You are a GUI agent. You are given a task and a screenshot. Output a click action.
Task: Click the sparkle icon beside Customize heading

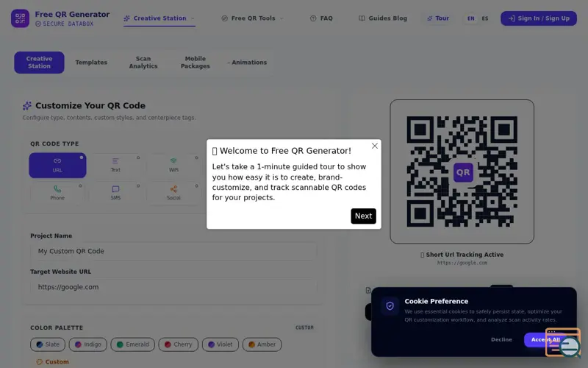click(x=27, y=106)
